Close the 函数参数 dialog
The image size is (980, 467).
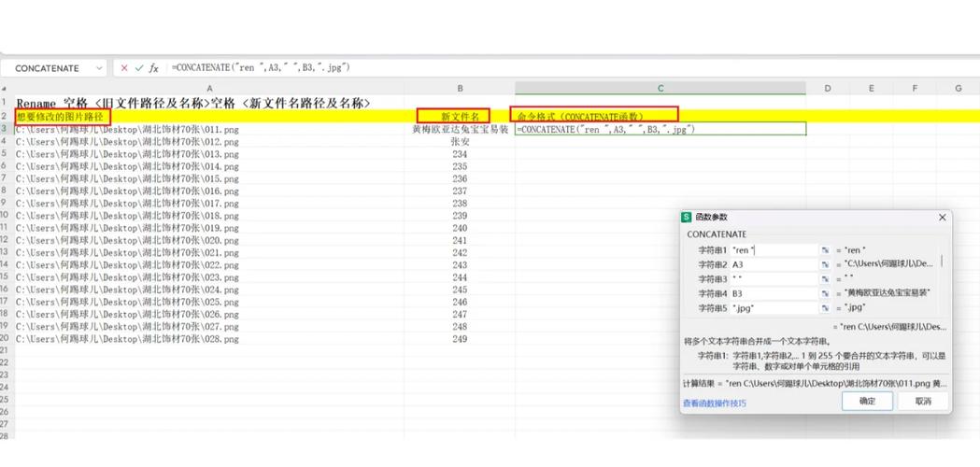942,218
